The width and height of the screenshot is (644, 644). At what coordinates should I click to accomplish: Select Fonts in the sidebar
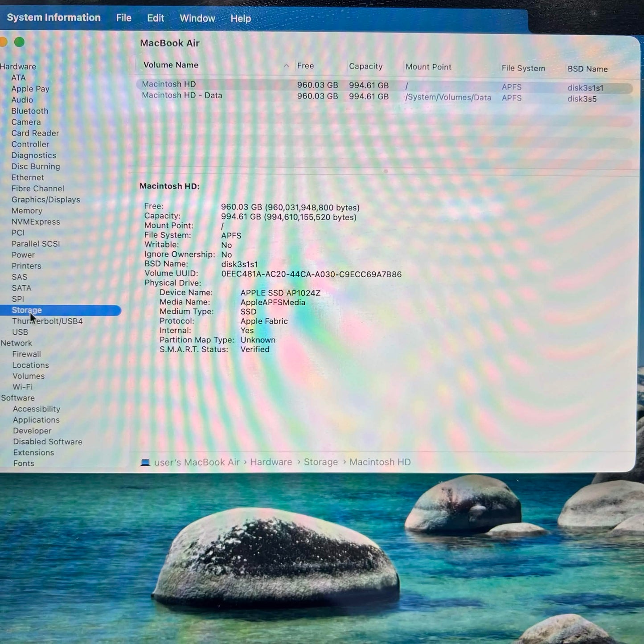click(24, 464)
